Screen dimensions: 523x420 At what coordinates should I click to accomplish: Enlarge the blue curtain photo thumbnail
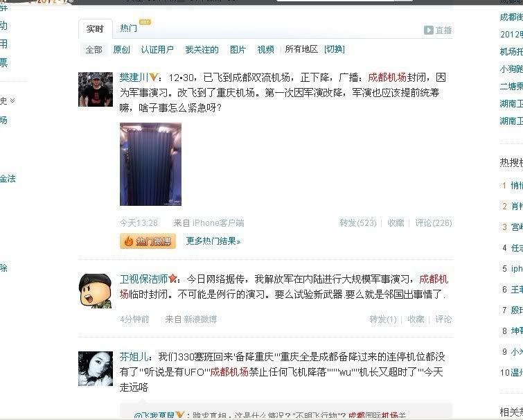151,164
